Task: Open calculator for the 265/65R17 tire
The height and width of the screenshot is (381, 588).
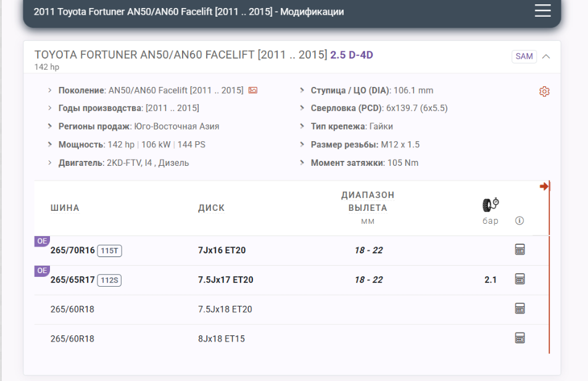Action: coord(520,279)
